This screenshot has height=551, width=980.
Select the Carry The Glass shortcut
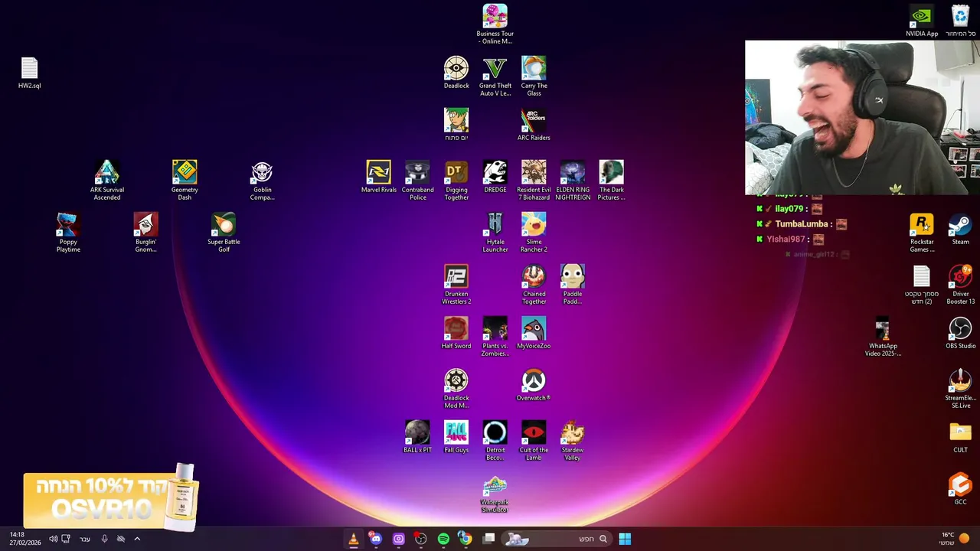point(534,76)
